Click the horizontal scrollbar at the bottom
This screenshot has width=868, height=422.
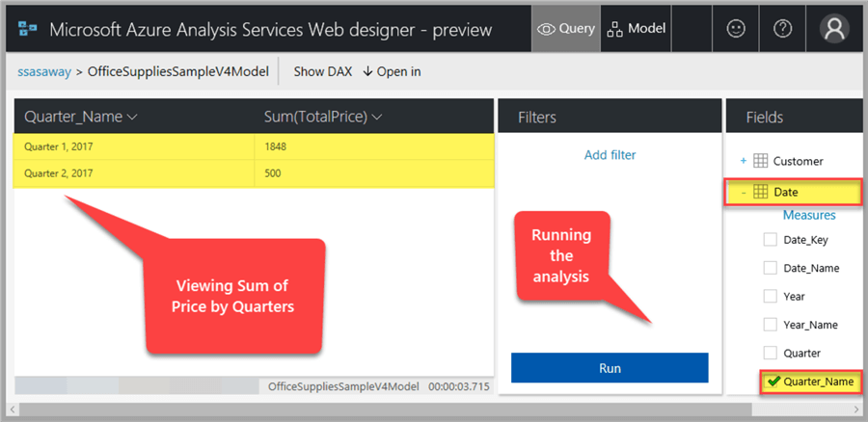point(386,409)
